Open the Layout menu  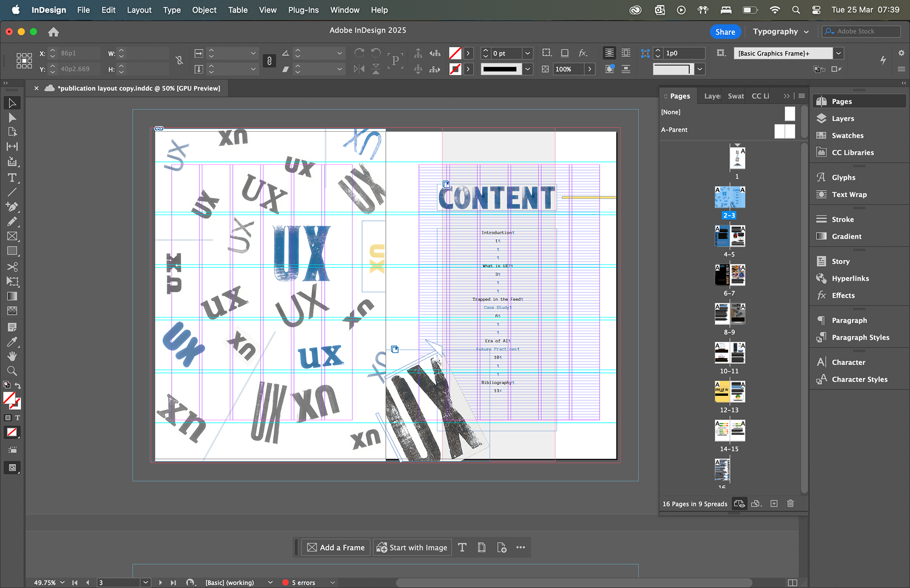(x=139, y=10)
